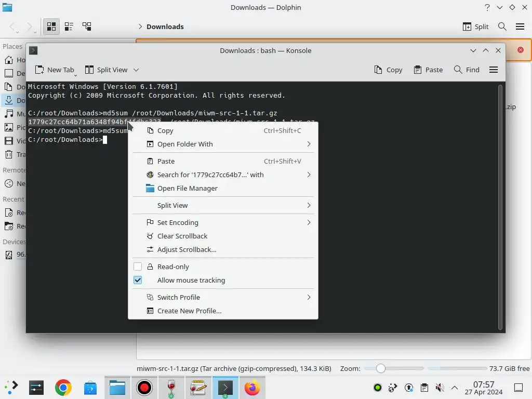
Task: Open Konsole hamburger menu
Action: [494, 70]
